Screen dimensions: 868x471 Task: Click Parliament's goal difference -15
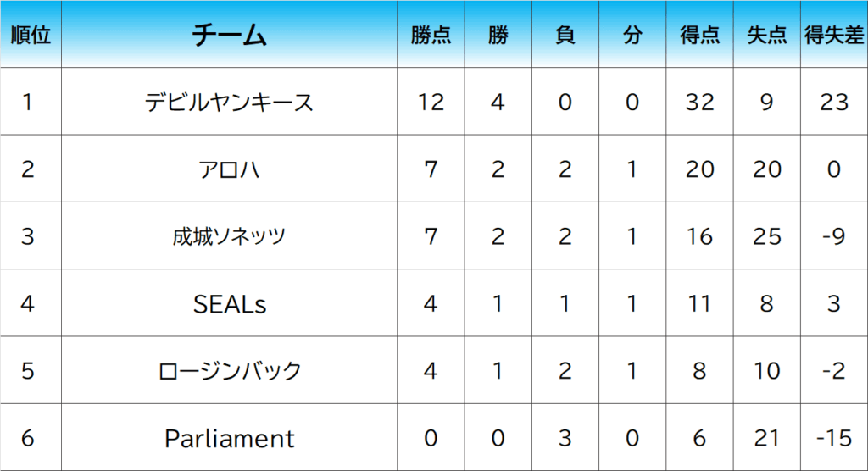click(x=834, y=438)
